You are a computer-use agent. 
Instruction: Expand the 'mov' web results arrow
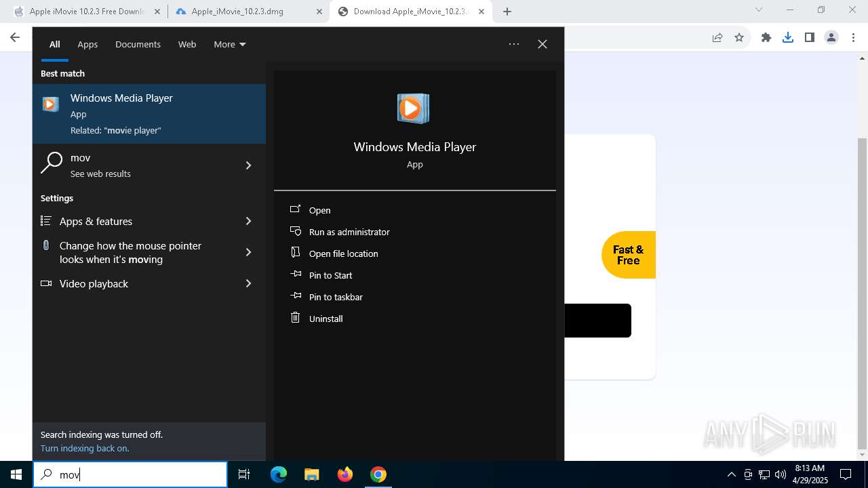pyautogui.click(x=248, y=165)
